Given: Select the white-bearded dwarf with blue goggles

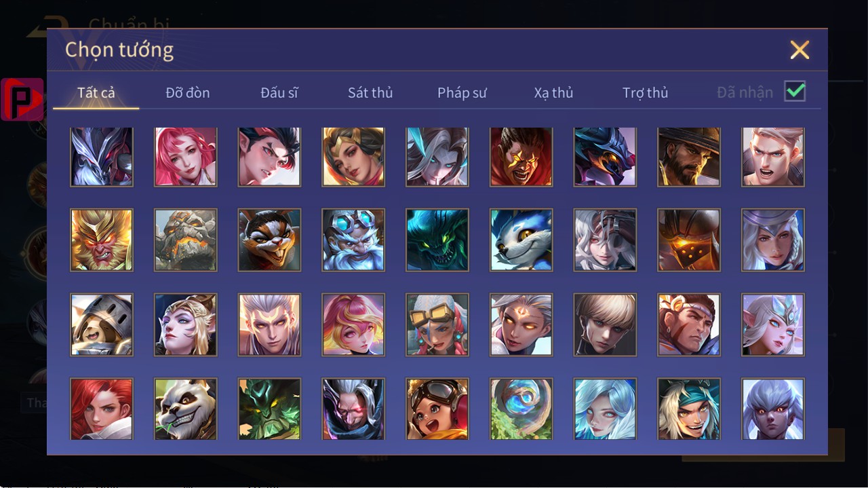Looking at the screenshot, I should coord(353,240).
